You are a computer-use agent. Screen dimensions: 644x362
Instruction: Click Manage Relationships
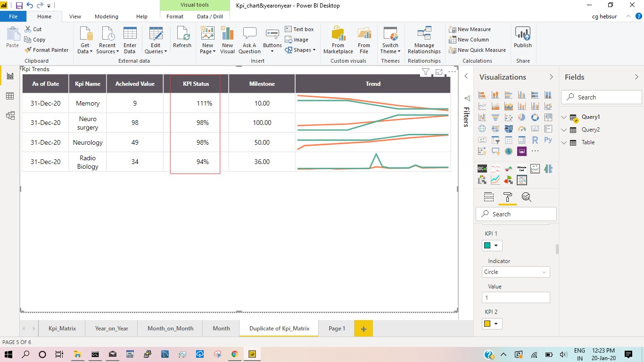tap(424, 40)
